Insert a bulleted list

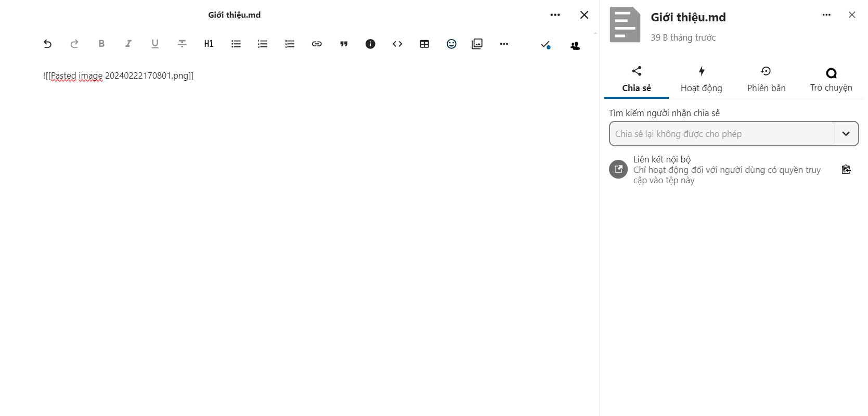(x=236, y=44)
